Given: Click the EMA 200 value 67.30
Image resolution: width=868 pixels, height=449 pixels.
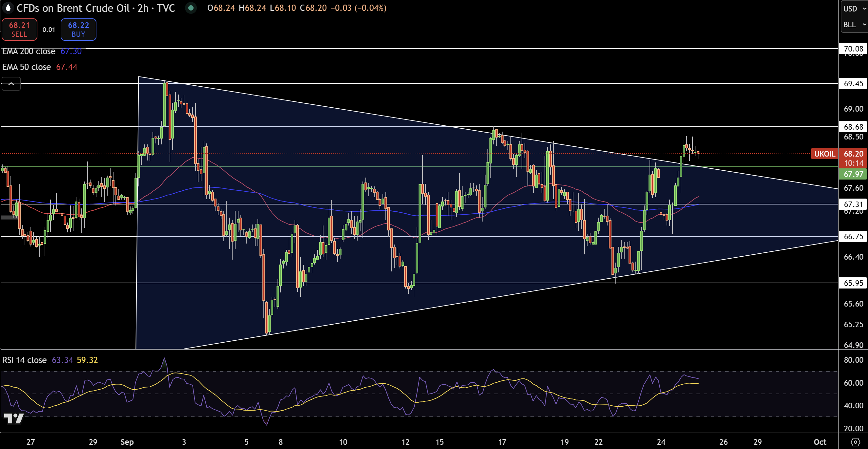Looking at the screenshot, I should pos(71,51).
